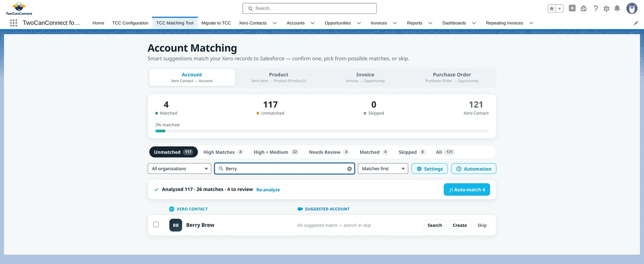
Task: Expand the Accounts nav chevron
Action: point(312,23)
